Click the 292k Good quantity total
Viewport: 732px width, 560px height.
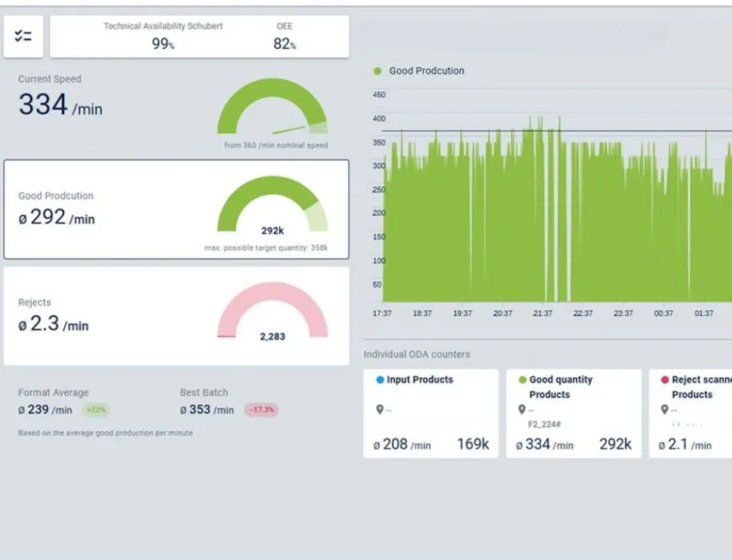(615, 444)
